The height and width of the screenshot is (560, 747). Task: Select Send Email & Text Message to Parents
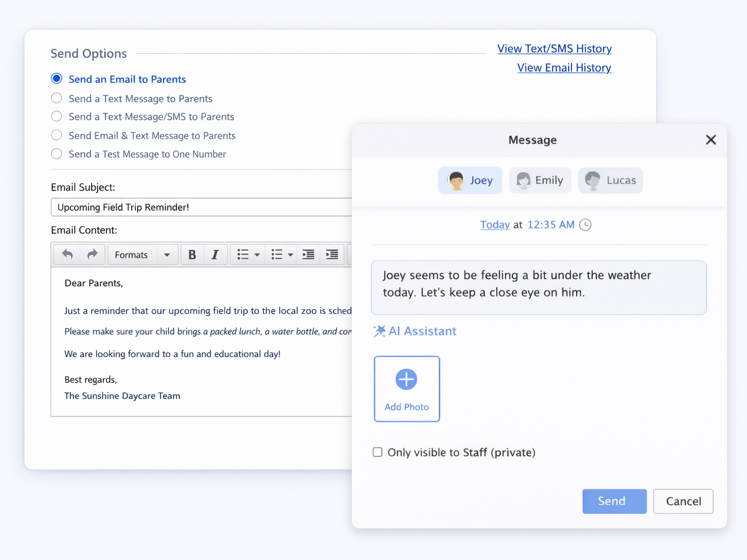[57, 135]
